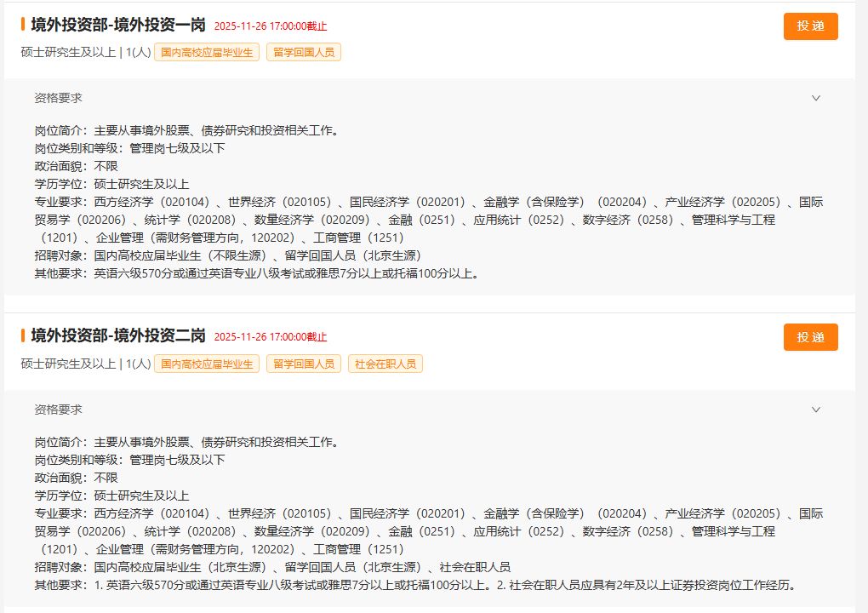Image resolution: width=868 pixels, height=613 pixels.
Task: Click 硕士研究生及以上 | 1(人) under 境外投资二岗
Action: point(85,364)
